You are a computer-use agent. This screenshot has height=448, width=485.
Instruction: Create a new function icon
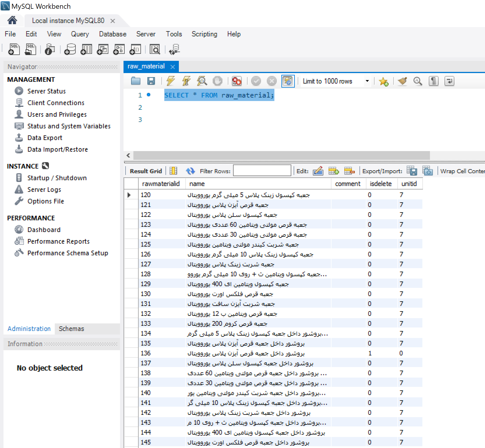pos(135,49)
